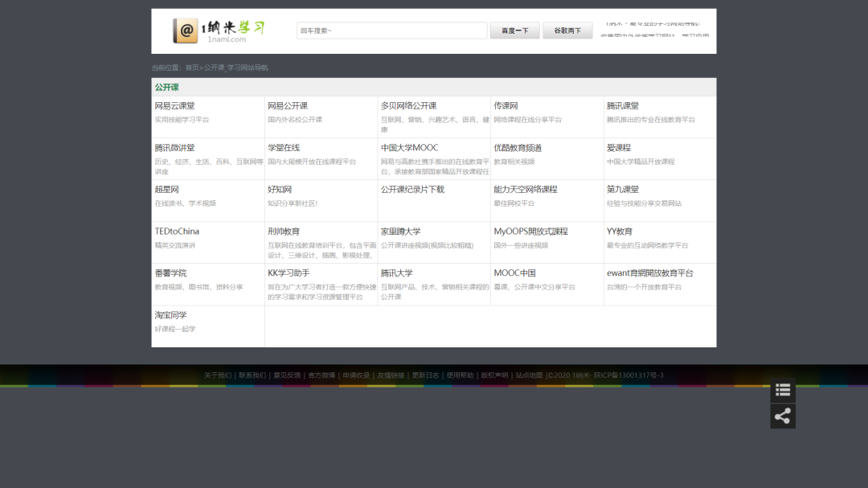Image resolution: width=868 pixels, height=488 pixels.
Task: Click the 1nami.com site logo
Action: (219, 31)
